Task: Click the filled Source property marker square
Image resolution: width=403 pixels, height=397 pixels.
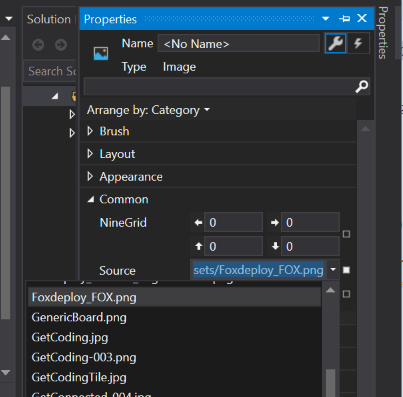Action: click(346, 270)
